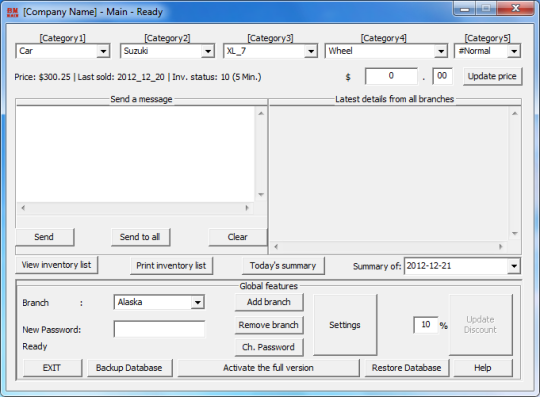Click the Send button
The height and width of the screenshot is (397, 540).
click(44, 237)
